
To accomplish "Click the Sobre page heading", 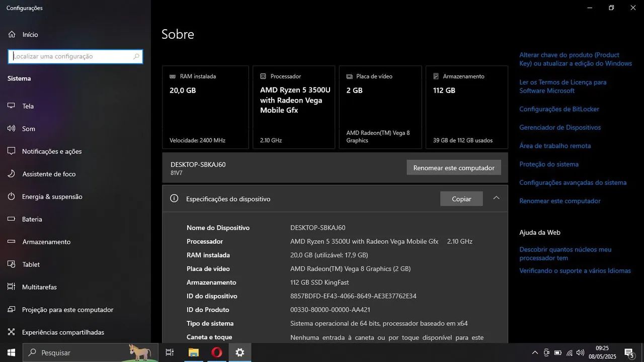I will coord(178,34).
